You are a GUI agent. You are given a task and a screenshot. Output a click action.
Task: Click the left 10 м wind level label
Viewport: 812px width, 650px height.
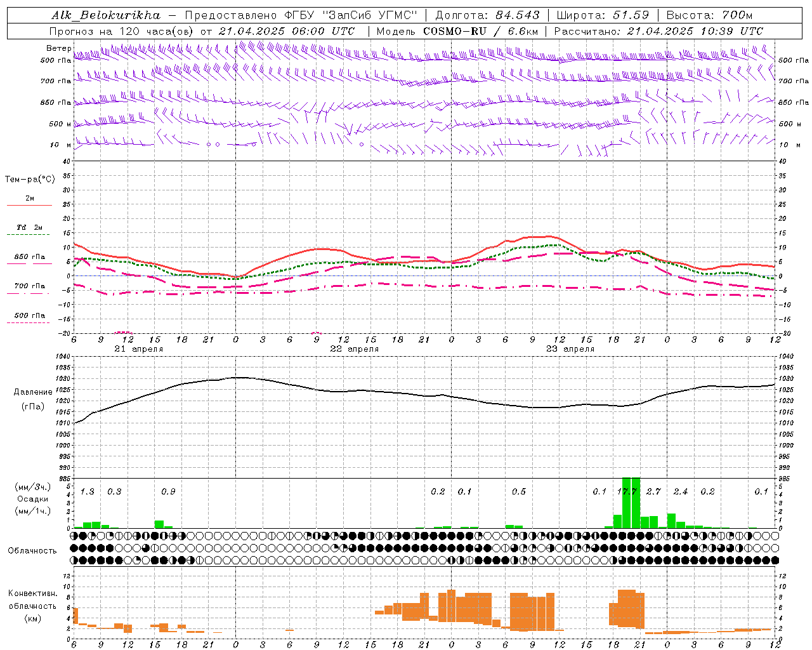pos(60,145)
